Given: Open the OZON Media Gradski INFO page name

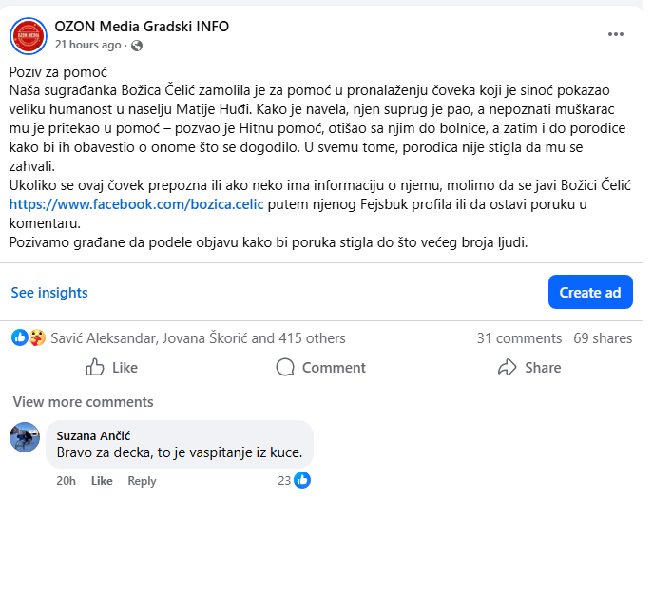Looking at the screenshot, I should tap(142, 27).
